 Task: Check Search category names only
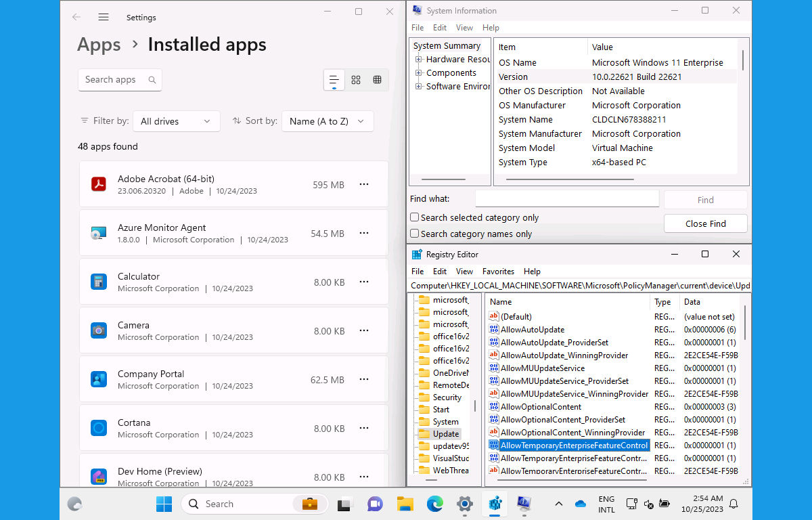pyautogui.click(x=414, y=232)
